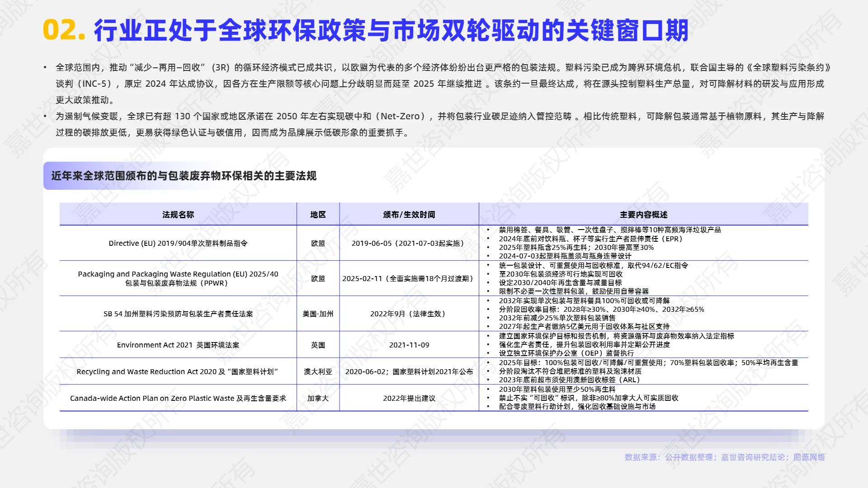868x488 pixels.
Task: Click the "欧盟" region cell for PPWR
Action: click(x=318, y=278)
